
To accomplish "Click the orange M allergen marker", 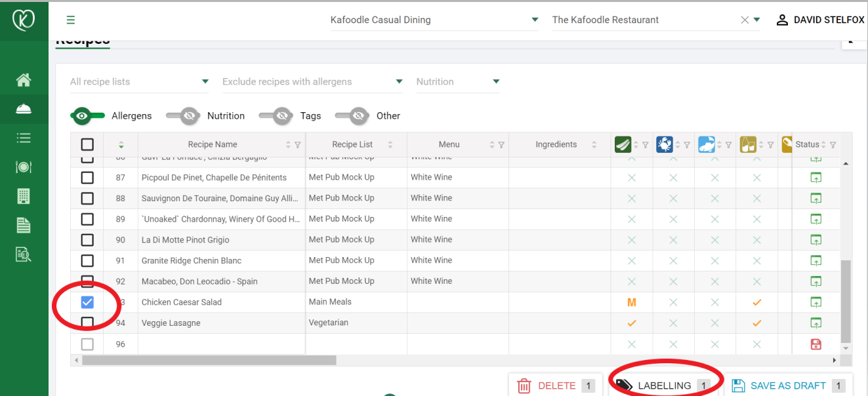I will pyautogui.click(x=632, y=302).
